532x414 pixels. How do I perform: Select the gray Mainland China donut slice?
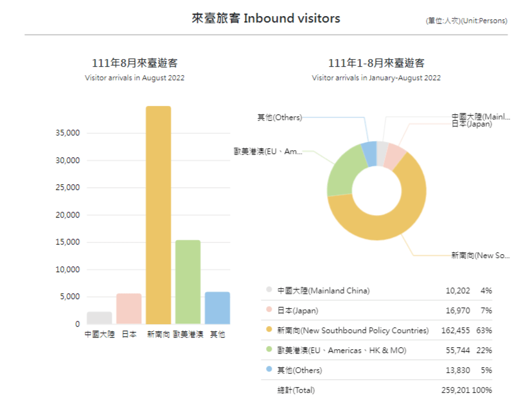[382, 152]
